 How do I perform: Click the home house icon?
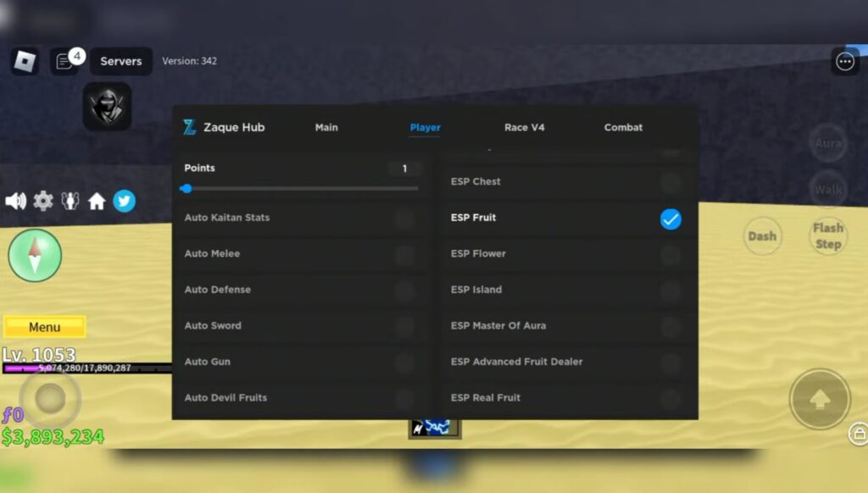97,201
